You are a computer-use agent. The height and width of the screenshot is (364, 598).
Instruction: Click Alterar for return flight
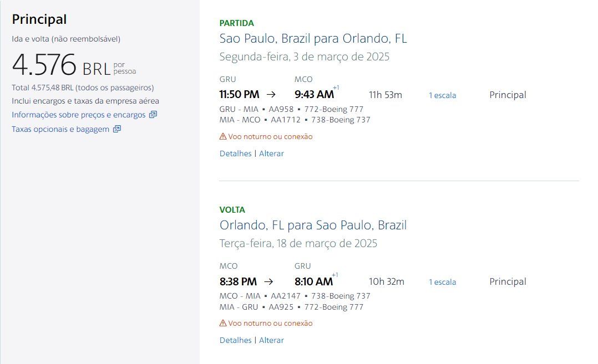pyautogui.click(x=272, y=340)
